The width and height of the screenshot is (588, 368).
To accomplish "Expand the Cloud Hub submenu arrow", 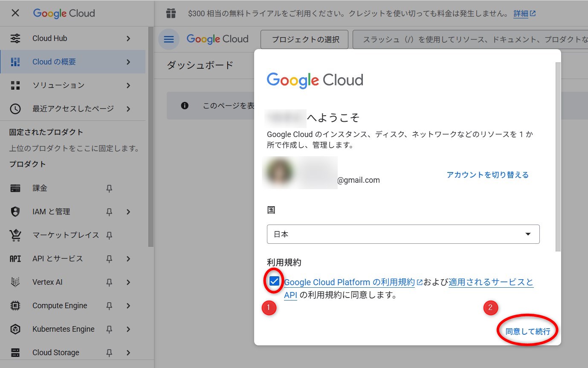I will click(x=128, y=38).
